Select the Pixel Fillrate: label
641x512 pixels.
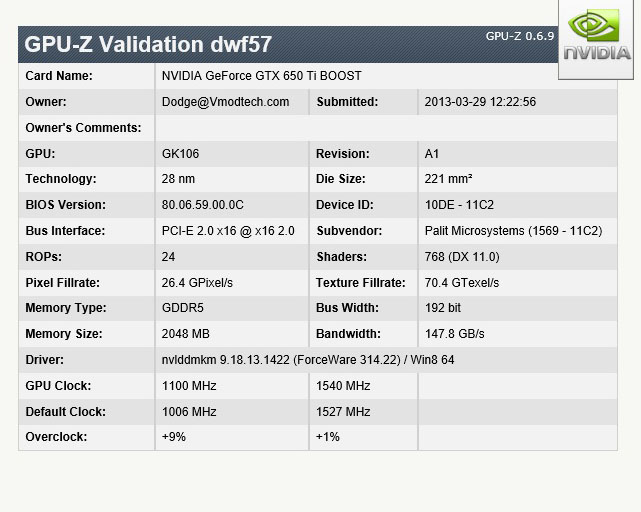63,283
